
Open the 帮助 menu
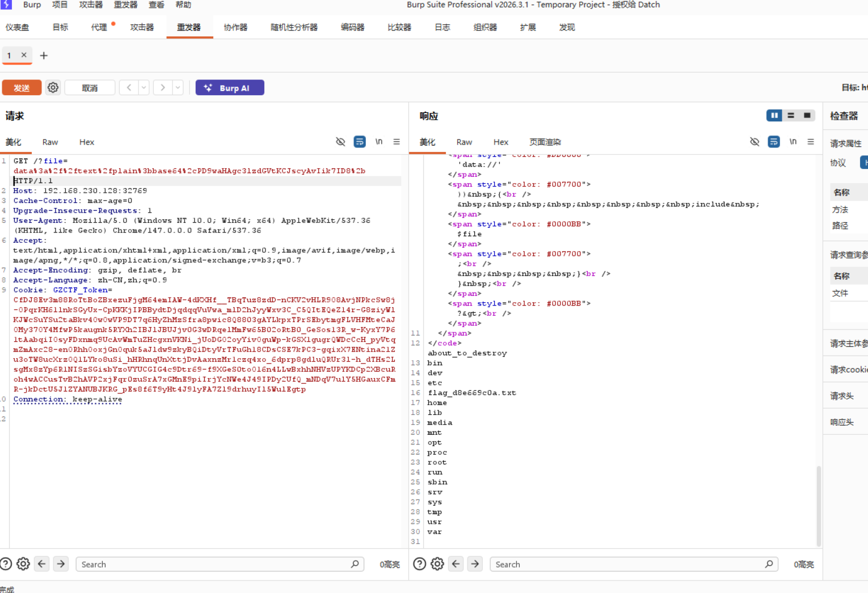tap(183, 5)
